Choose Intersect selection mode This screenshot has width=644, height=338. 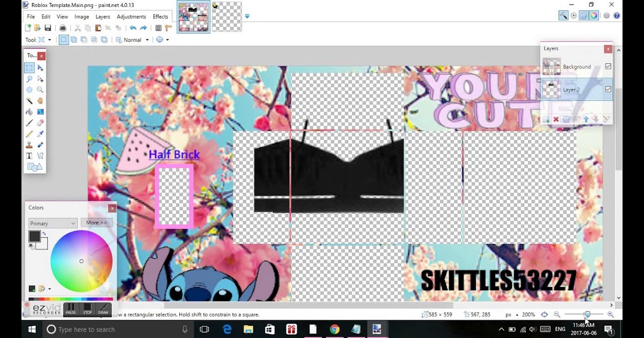click(x=94, y=40)
